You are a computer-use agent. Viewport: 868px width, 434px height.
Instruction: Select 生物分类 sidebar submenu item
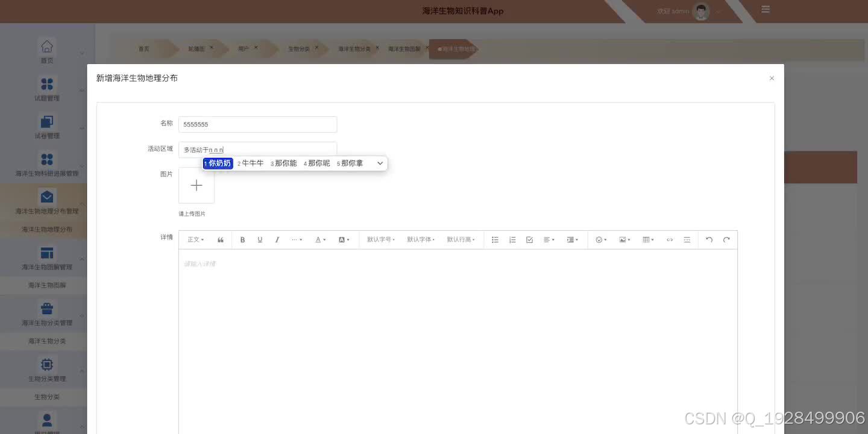(x=46, y=397)
